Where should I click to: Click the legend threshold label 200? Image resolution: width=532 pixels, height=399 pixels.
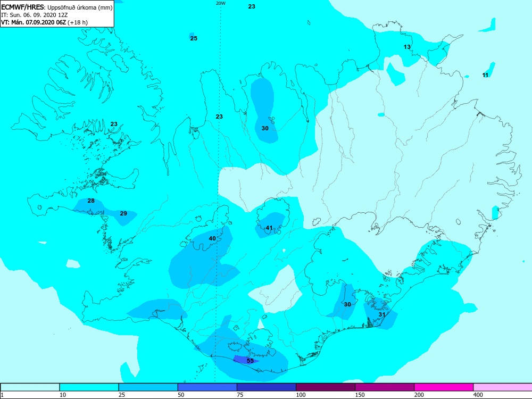[419, 395]
